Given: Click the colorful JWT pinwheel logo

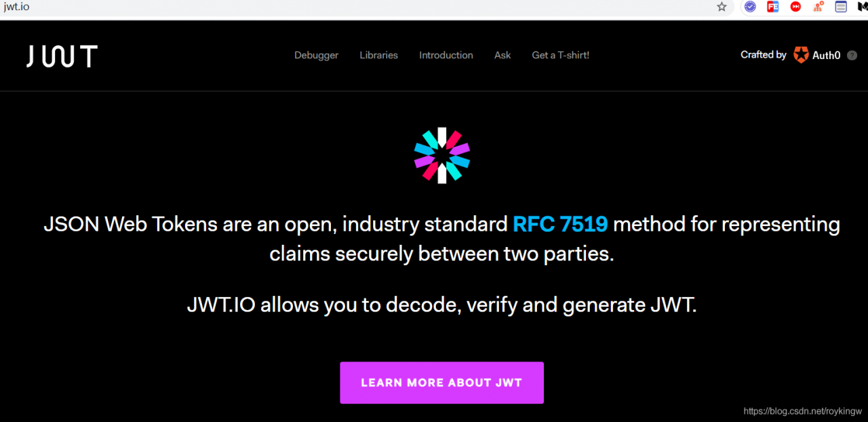Looking at the screenshot, I should [x=442, y=155].
